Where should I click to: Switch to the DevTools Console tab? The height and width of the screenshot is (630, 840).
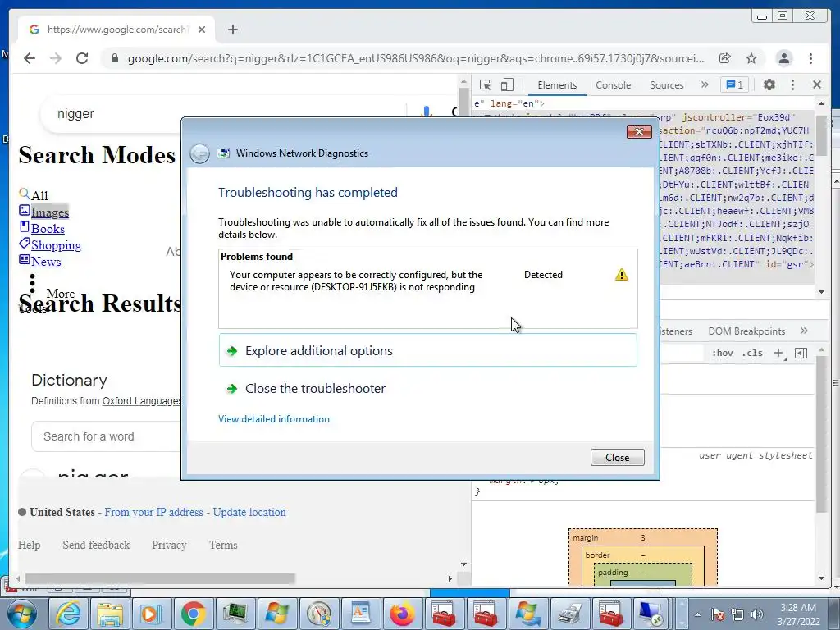click(x=614, y=85)
